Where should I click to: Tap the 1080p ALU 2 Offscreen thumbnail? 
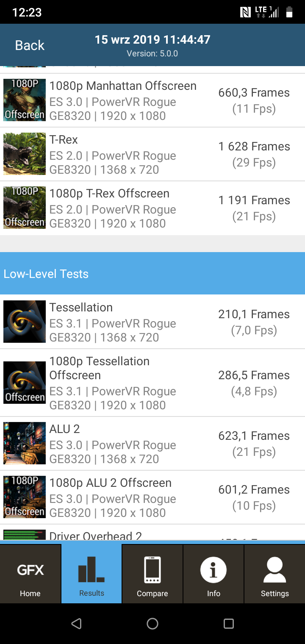pos(25,497)
